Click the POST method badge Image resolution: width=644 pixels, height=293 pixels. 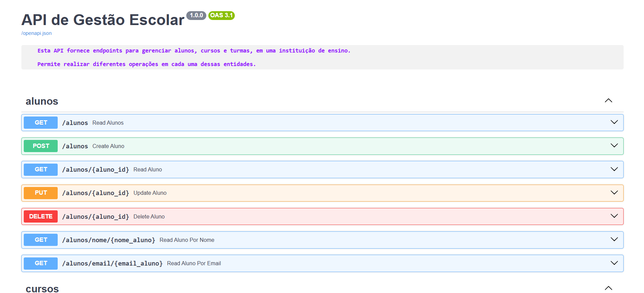[x=41, y=146]
